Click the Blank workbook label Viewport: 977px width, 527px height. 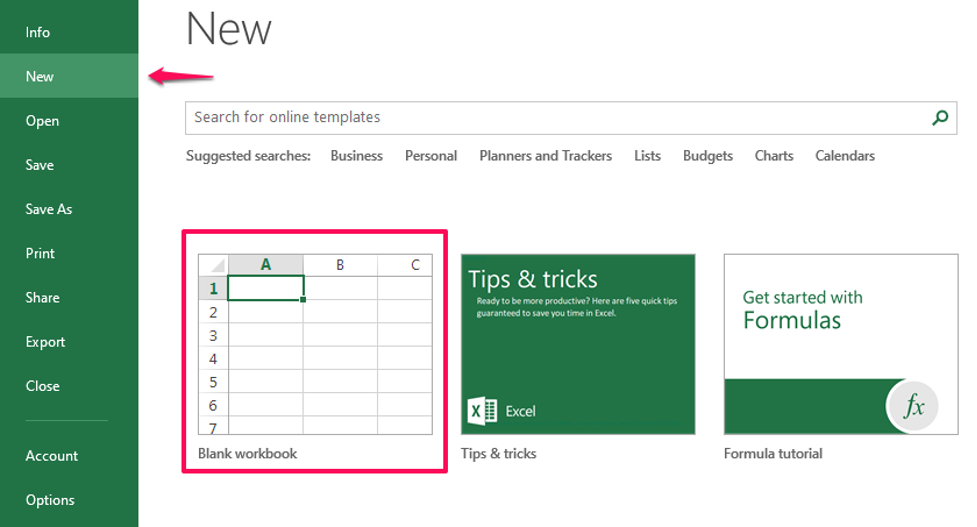point(247,453)
